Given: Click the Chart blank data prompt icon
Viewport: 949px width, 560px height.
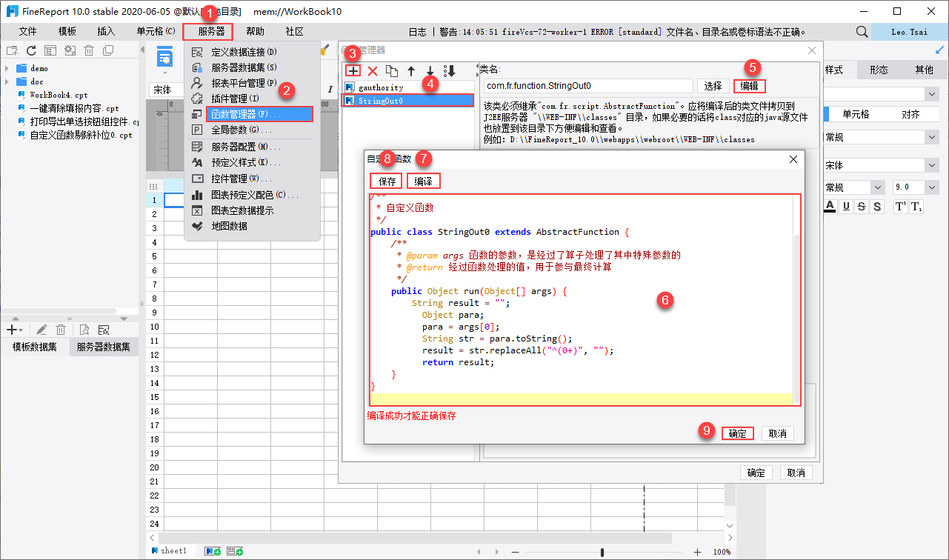Looking at the screenshot, I should 197,210.
